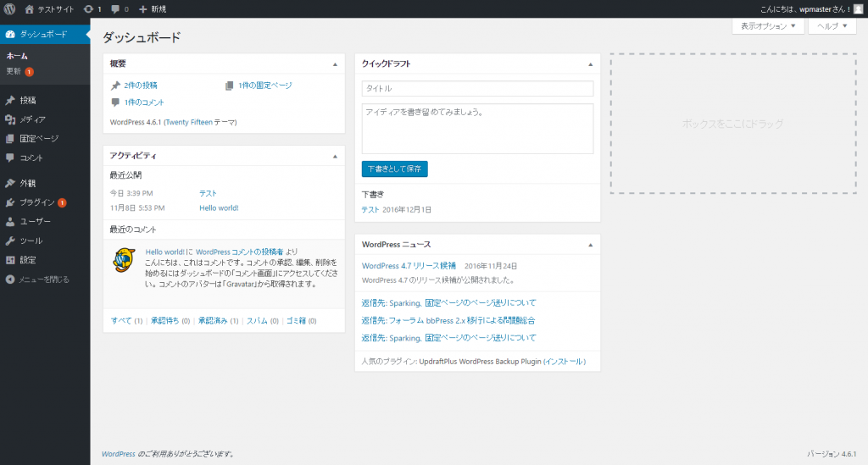Click the タイトル input field
Viewport: 868px width, 465px height.
coord(477,88)
